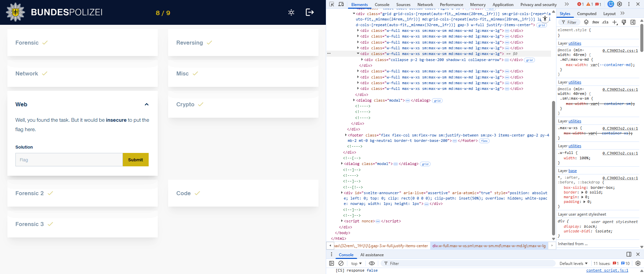Click the eye icon for live expressions

372,263
